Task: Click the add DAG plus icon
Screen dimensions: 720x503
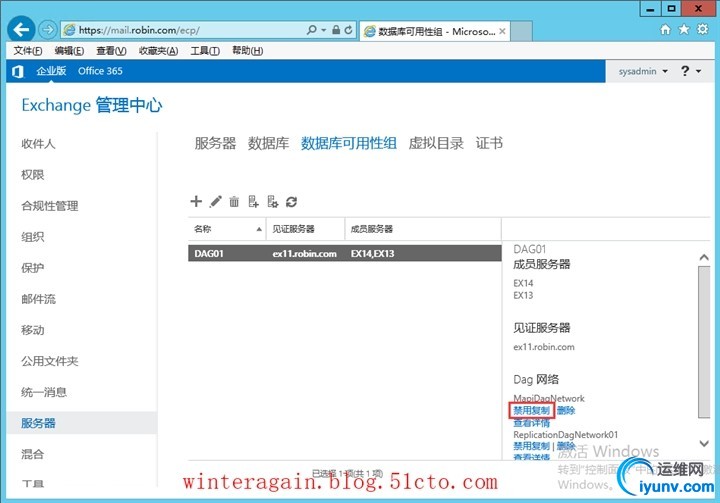Action: [x=196, y=201]
